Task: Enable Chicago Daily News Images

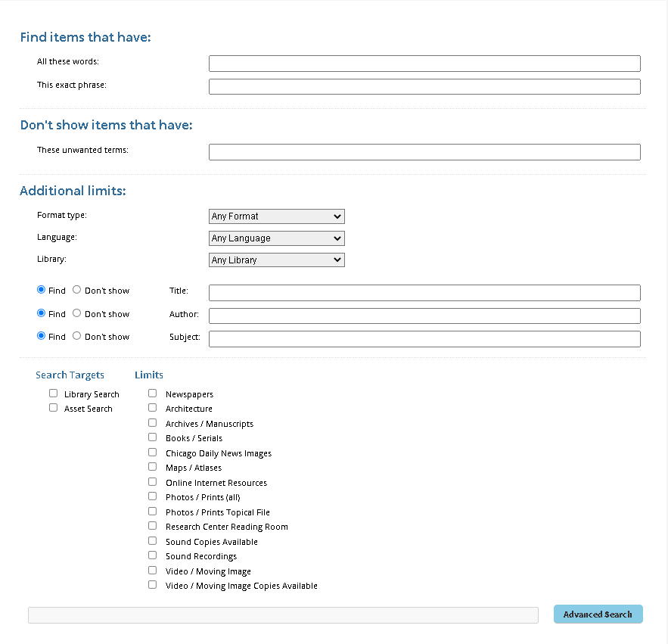Action: pos(152,452)
